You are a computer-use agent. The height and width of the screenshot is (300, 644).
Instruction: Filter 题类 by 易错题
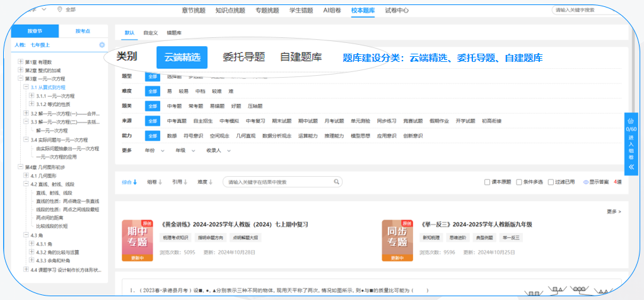[x=217, y=106]
